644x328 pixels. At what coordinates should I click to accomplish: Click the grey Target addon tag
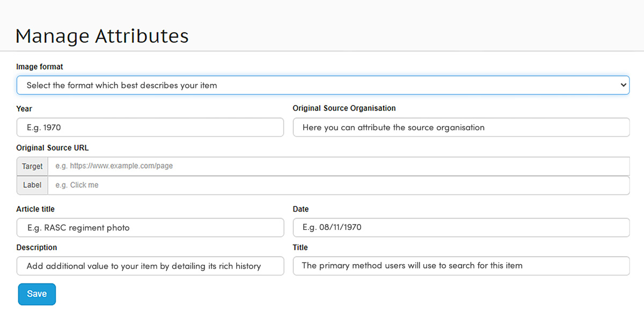pos(32,166)
